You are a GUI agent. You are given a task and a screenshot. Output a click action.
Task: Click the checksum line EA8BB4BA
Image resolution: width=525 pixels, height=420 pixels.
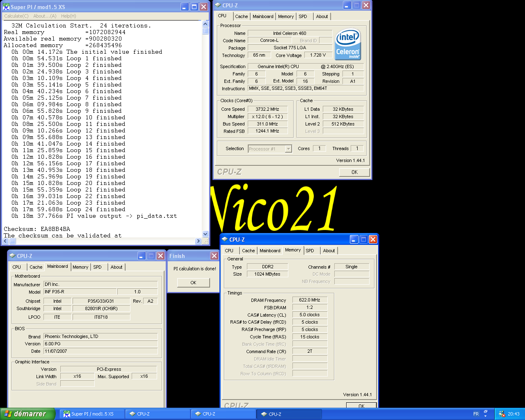click(x=37, y=229)
